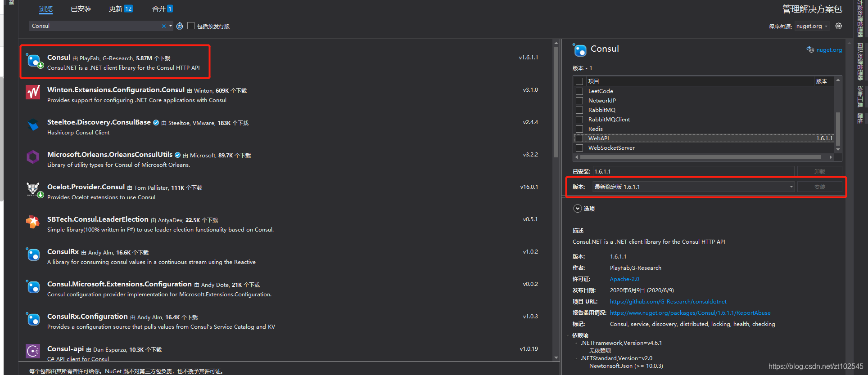Check the select-all projects checkbox in header
Image resolution: width=868 pixels, height=375 pixels.
579,81
